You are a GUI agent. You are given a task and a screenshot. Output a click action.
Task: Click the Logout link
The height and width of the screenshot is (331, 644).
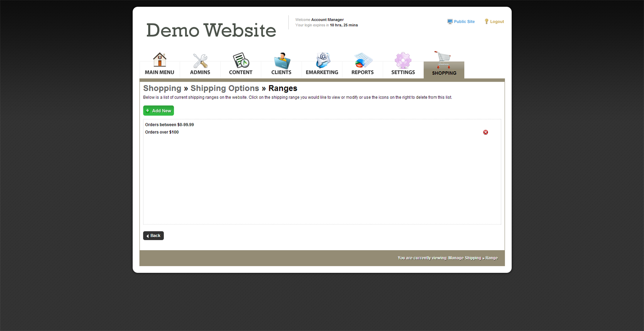tap(497, 22)
